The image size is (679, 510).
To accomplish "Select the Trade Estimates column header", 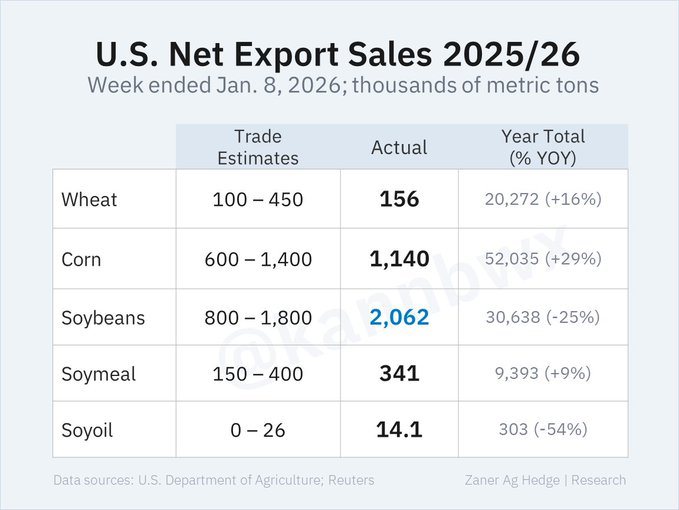I will click(x=258, y=147).
